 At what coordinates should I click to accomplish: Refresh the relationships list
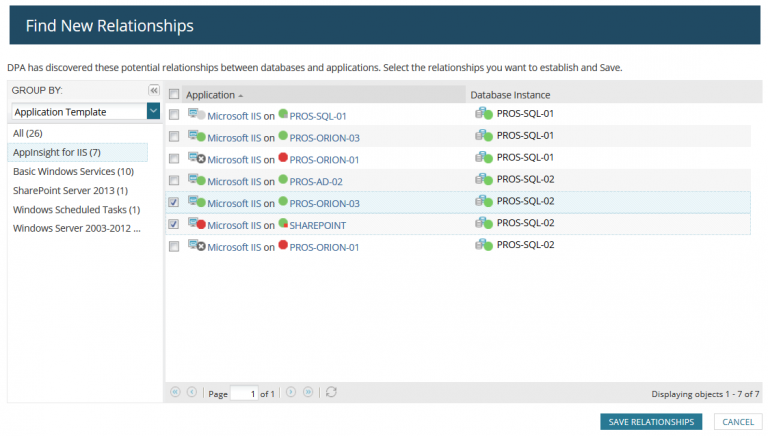(x=332, y=392)
